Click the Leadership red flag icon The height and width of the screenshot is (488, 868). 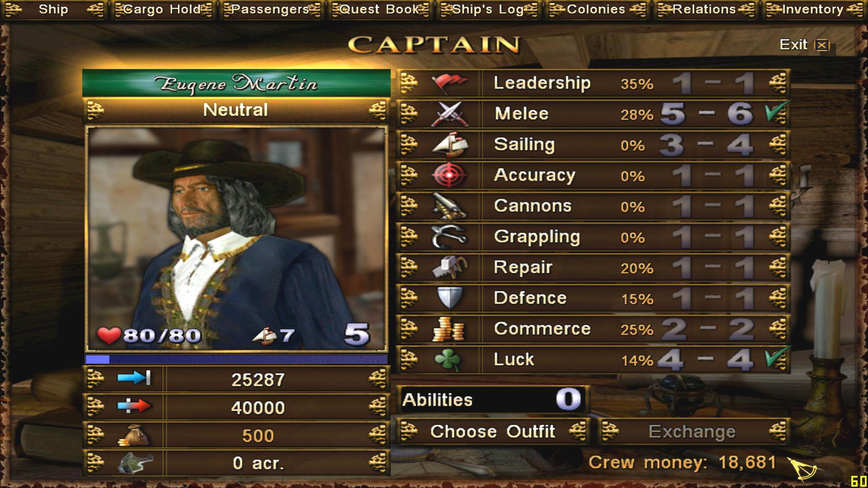[449, 83]
